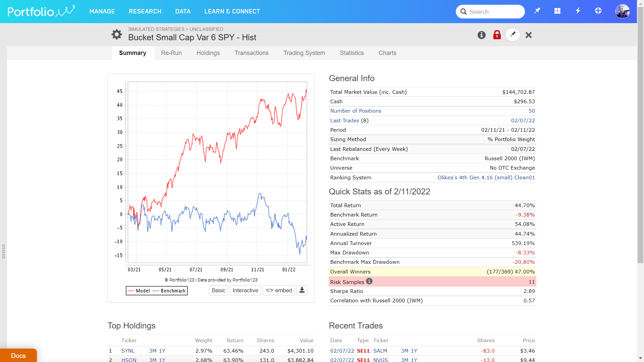Toggle the Model and Benchmark chart legend
This screenshot has height=362, width=644.
(157, 291)
